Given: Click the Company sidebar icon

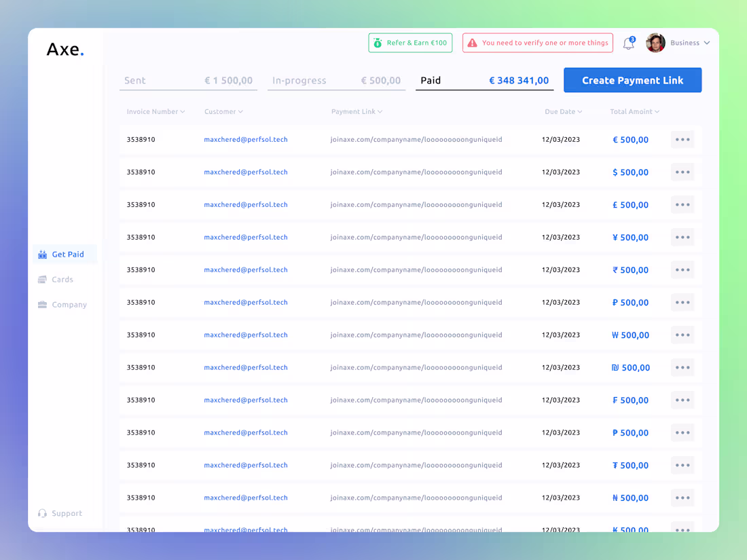Looking at the screenshot, I should pyautogui.click(x=42, y=304).
